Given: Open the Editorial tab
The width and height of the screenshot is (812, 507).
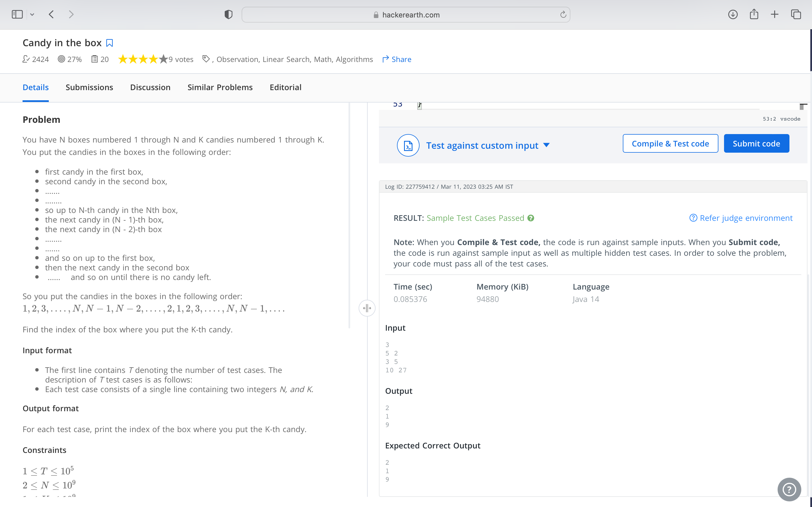Looking at the screenshot, I should pyautogui.click(x=285, y=87).
